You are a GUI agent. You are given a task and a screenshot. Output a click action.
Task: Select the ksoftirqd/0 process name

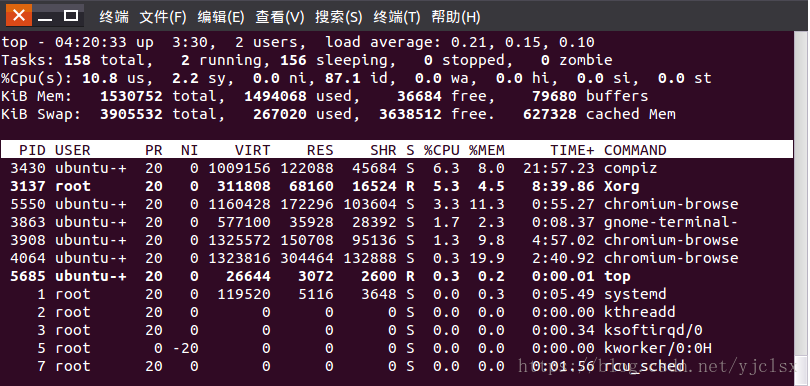653,330
